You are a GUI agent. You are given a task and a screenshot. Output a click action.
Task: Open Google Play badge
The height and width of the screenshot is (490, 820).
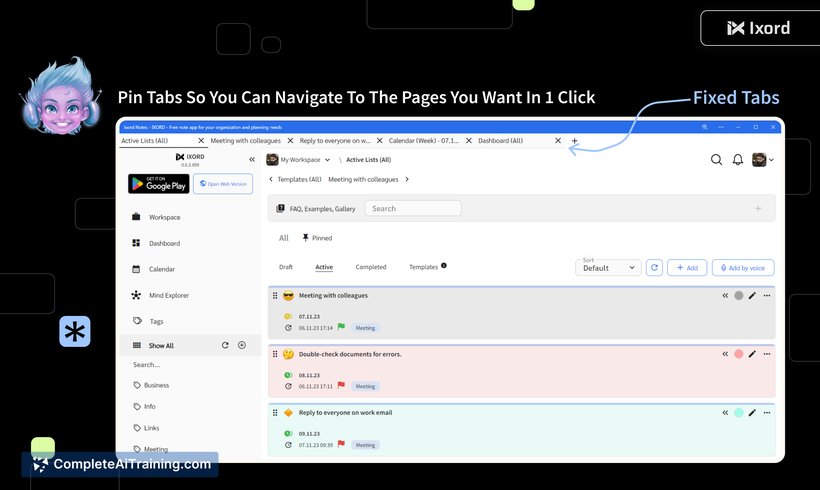[x=159, y=184]
